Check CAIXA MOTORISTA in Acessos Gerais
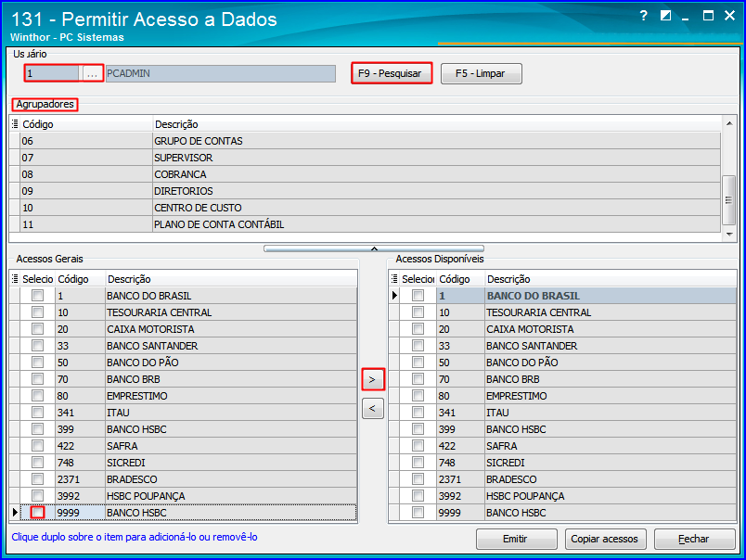Screen dimensions: 746x560 click(38, 329)
